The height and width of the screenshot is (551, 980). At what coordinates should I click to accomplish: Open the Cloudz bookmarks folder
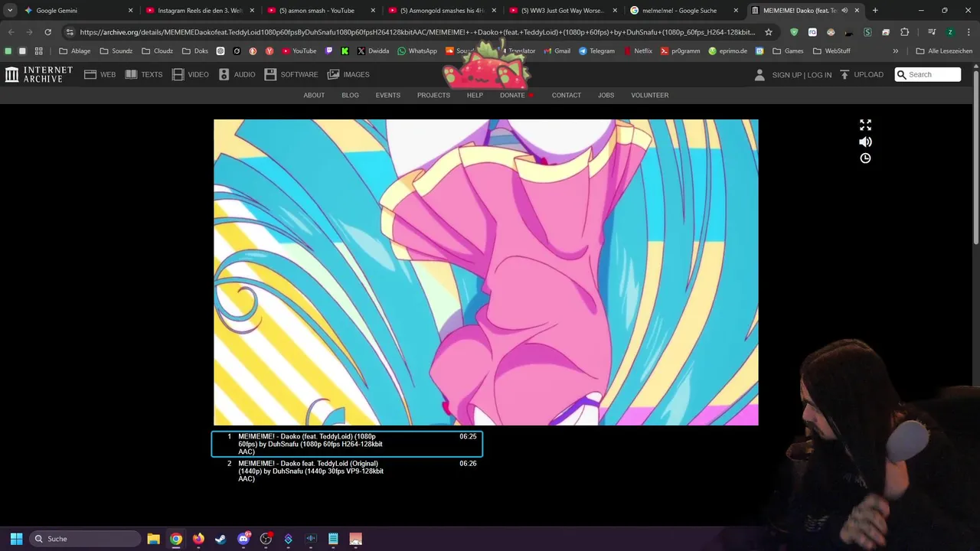pos(157,51)
